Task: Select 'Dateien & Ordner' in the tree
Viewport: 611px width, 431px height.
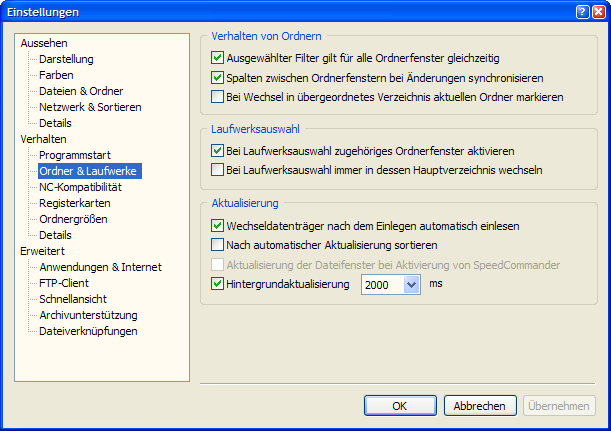Action: click(x=81, y=91)
